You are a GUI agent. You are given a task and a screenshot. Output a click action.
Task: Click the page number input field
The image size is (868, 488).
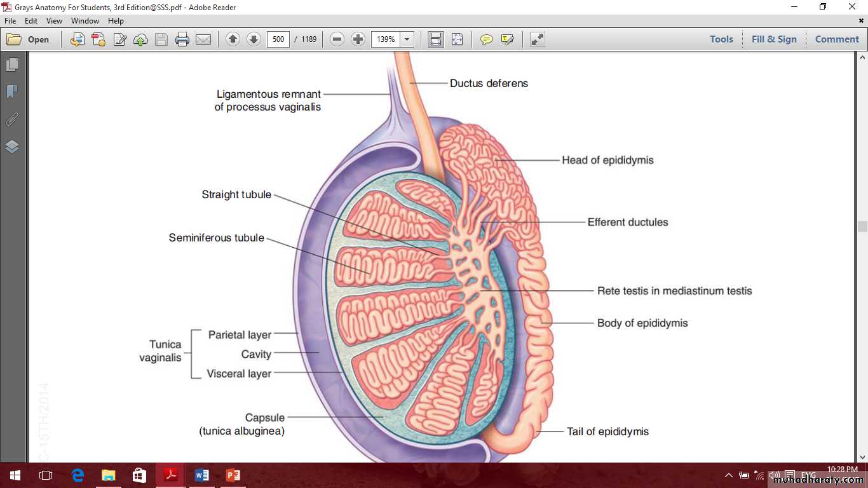click(278, 39)
